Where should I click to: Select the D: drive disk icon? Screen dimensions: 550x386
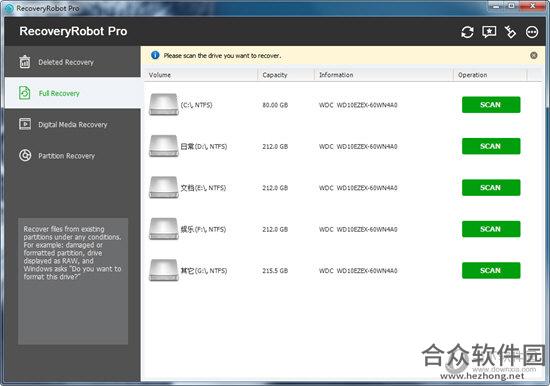pyautogui.click(x=164, y=146)
